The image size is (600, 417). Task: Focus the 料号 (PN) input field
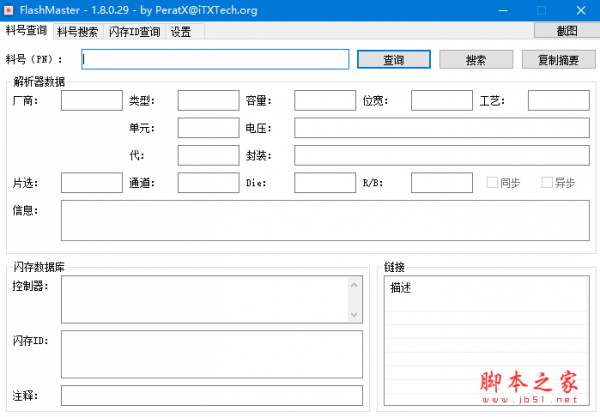click(215, 59)
